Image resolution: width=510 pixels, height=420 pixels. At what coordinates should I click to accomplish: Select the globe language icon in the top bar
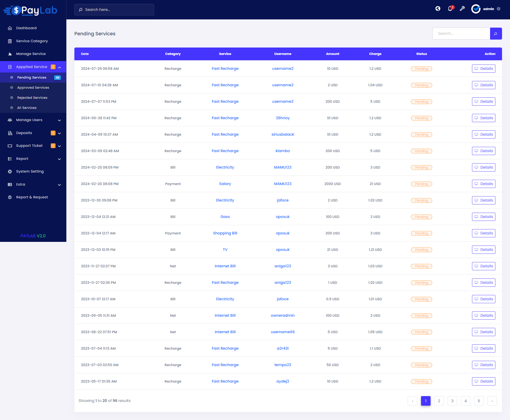click(438, 9)
